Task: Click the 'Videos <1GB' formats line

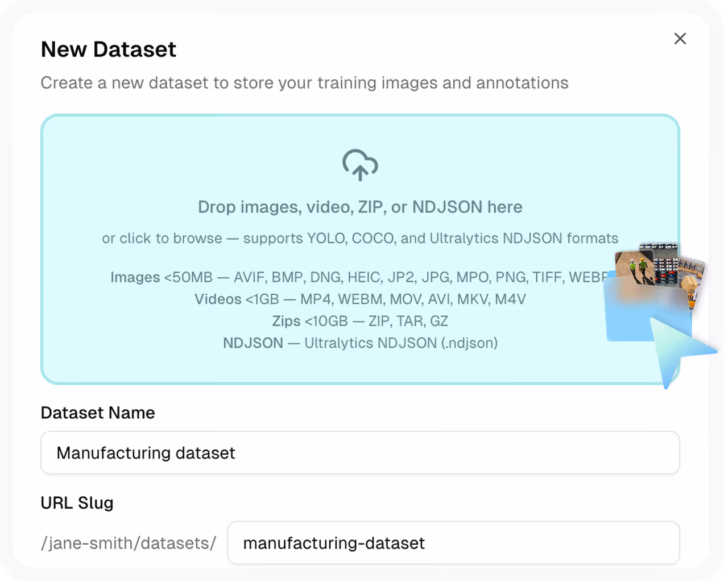Action: [360, 299]
